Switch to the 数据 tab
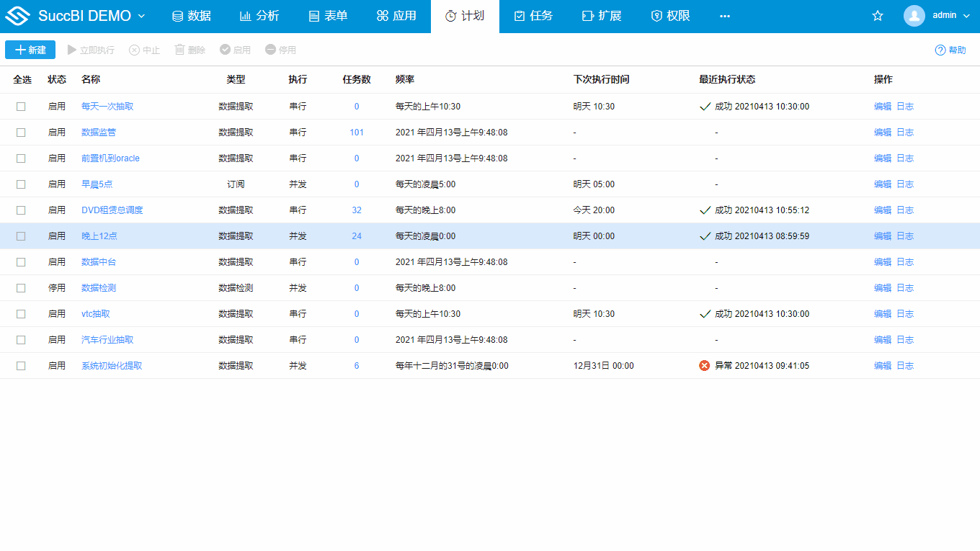Image resolution: width=980 pixels, height=551 pixels. point(191,16)
